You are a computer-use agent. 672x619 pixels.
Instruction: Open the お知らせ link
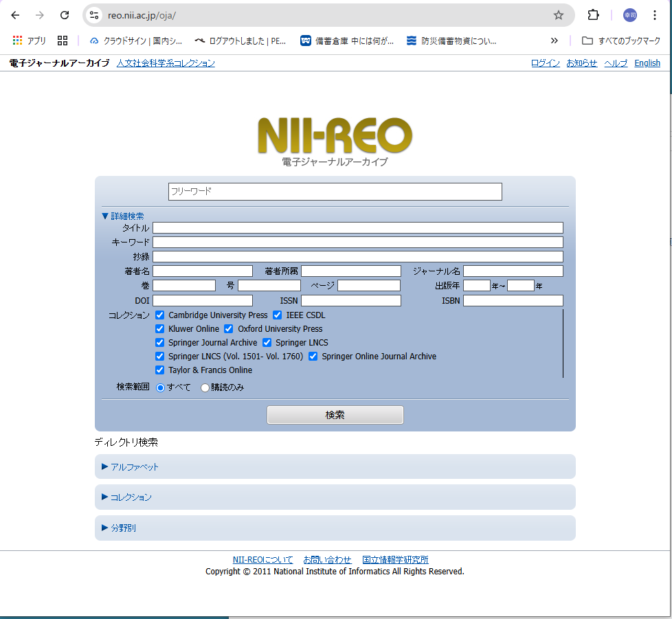(x=582, y=63)
